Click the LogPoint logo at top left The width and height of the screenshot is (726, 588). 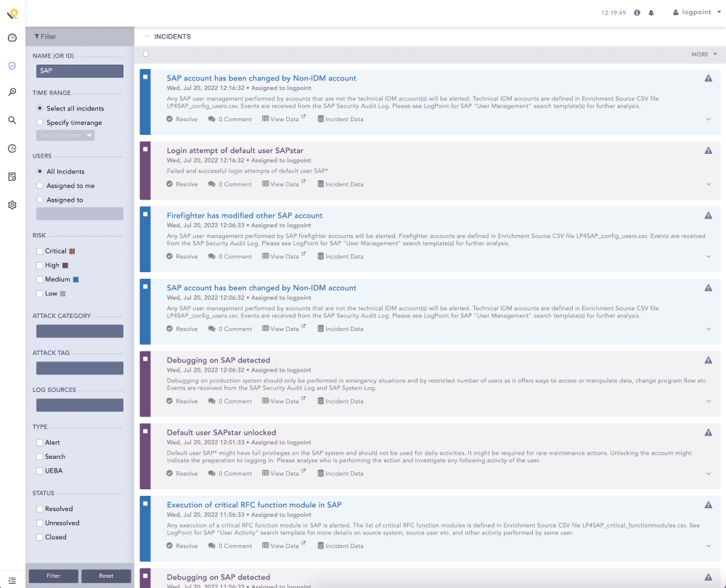pyautogui.click(x=12, y=14)
